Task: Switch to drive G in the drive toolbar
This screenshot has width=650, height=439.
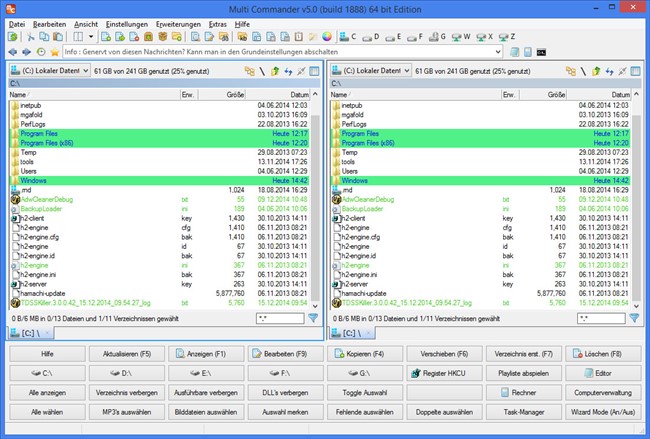Action: pos(437,37)
